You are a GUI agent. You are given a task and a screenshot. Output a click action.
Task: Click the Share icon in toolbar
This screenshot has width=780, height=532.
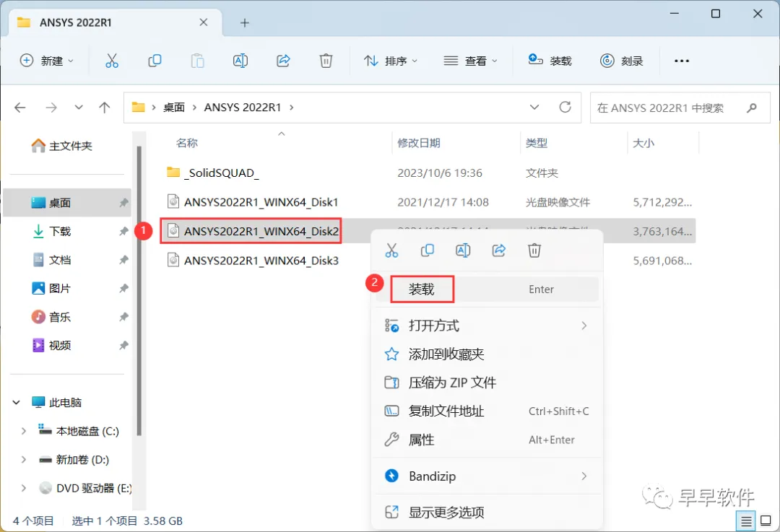click(283, 61)
